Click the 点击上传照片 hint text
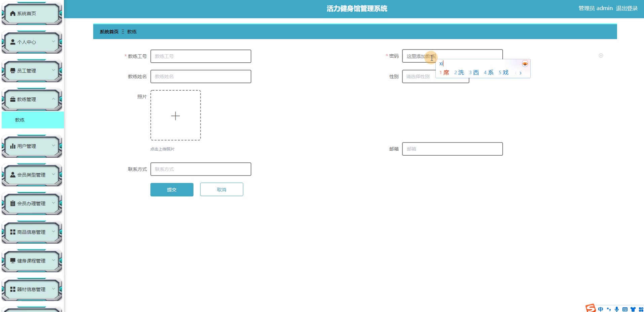644x312 pixels. click(163, 149)
